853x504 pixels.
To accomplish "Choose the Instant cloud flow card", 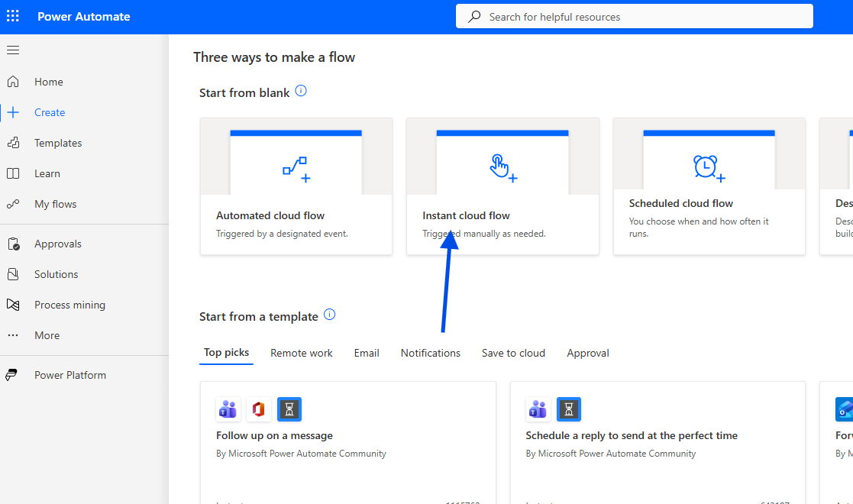I will (502, 186).
